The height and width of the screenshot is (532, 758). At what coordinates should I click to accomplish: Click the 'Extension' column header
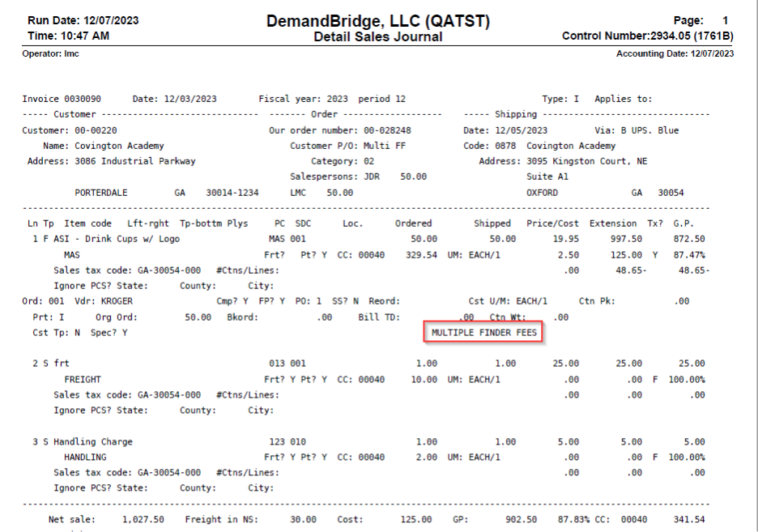pos(613,223)
